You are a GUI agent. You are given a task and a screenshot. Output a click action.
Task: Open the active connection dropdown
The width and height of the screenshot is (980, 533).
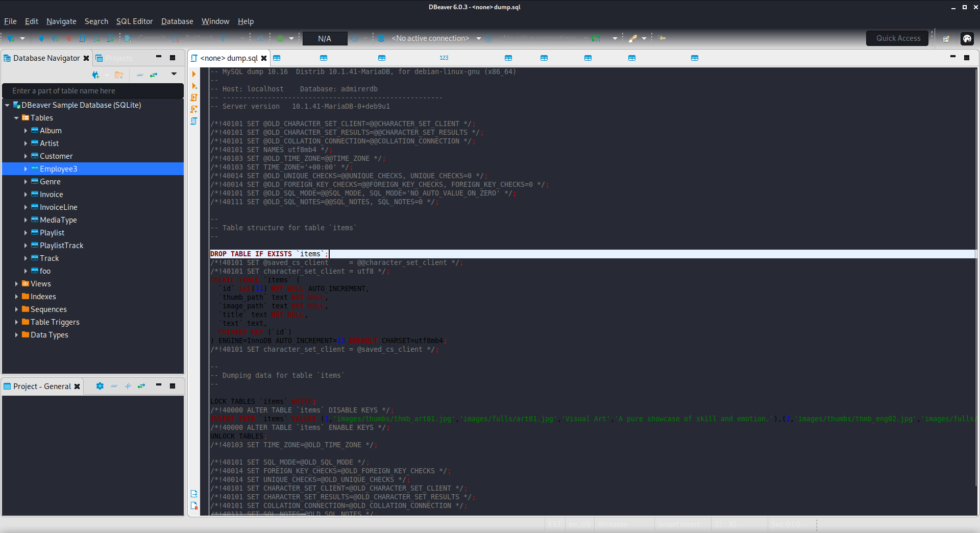(478, 38)
